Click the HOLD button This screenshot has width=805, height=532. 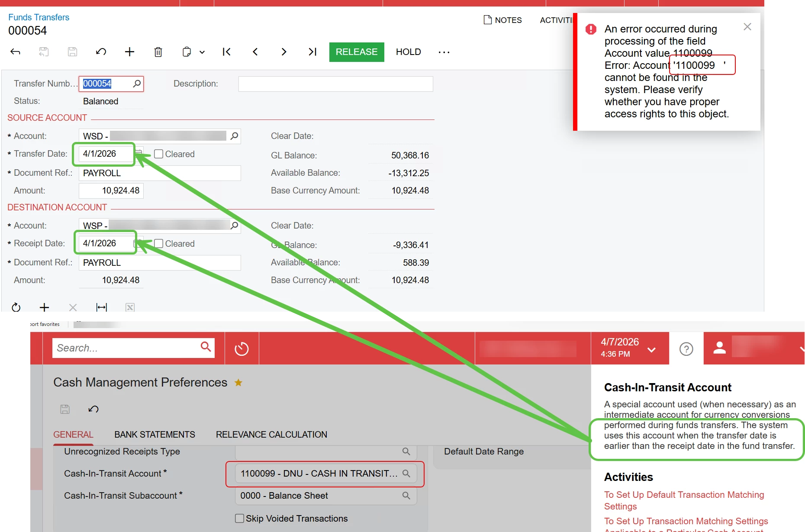(408, 52)
